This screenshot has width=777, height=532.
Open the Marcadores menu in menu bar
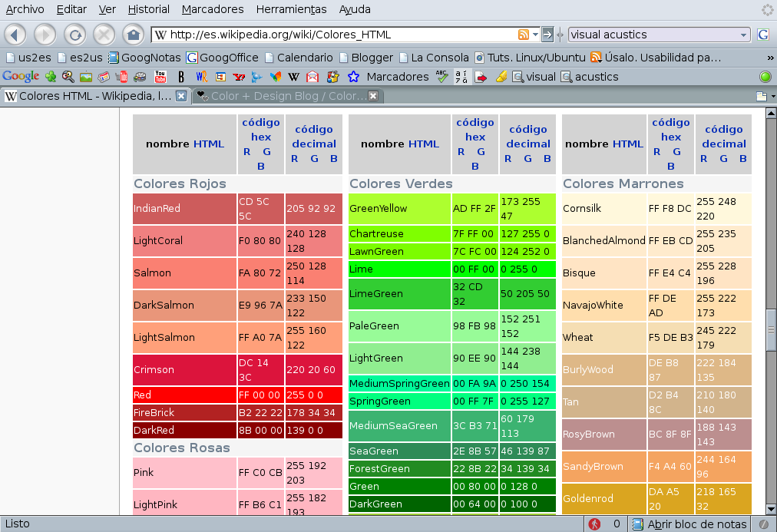213,9
